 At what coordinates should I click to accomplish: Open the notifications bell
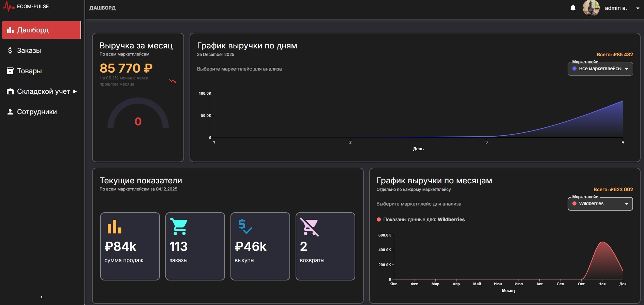click(573, 8)
